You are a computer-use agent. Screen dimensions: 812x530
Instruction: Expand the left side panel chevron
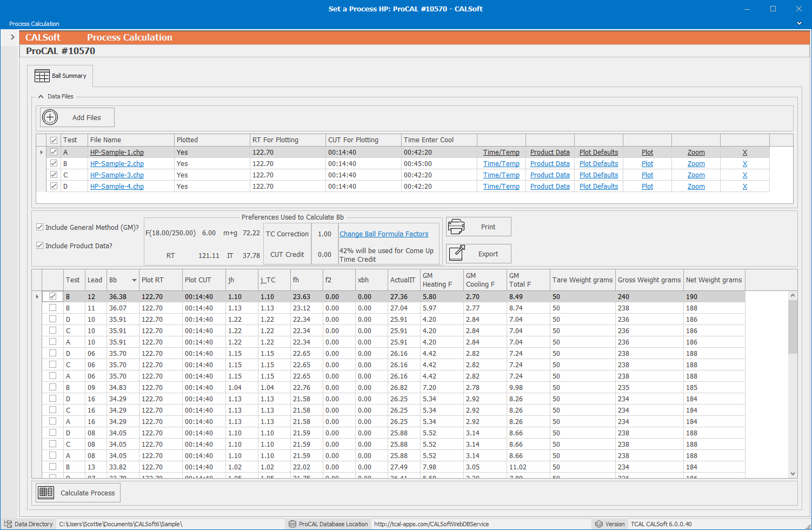point(12,37)
